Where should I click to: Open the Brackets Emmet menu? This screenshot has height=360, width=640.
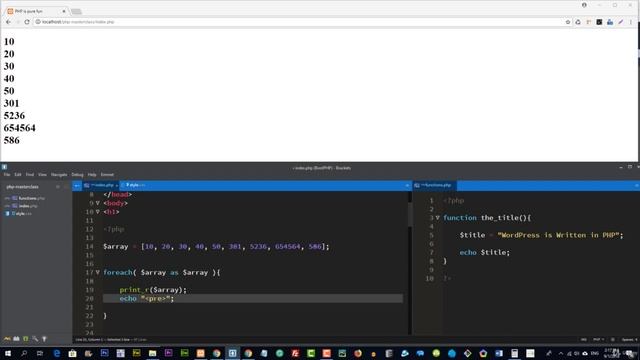click(107, 175)
